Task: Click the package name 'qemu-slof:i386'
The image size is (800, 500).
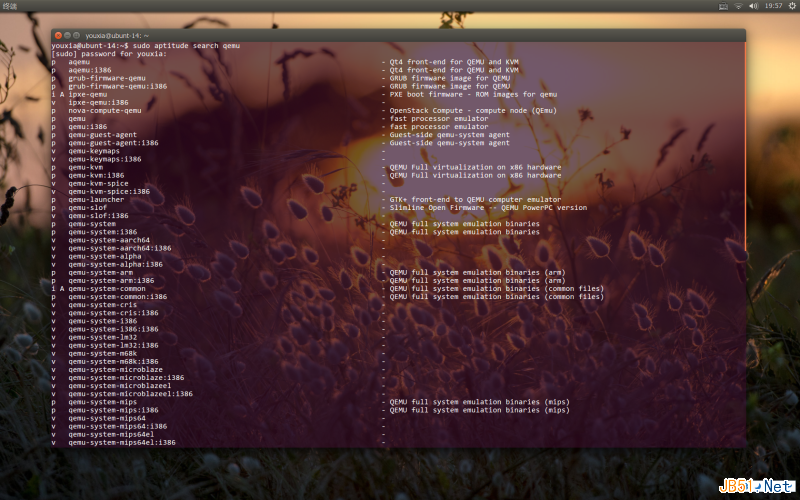Action: click(98, 216)
